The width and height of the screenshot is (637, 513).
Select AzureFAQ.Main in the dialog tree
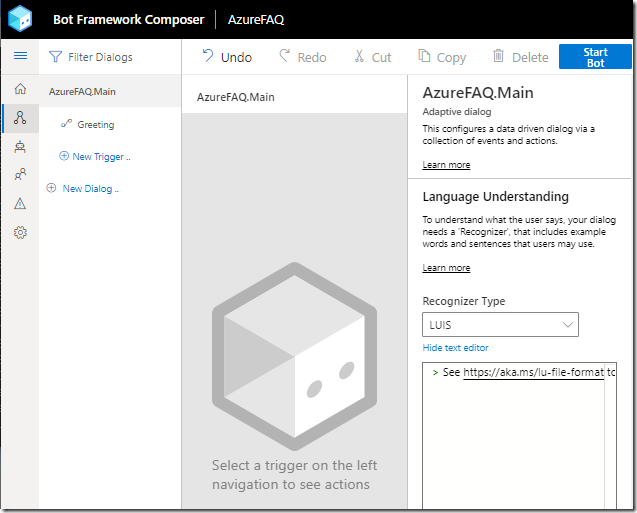[110, 91]
